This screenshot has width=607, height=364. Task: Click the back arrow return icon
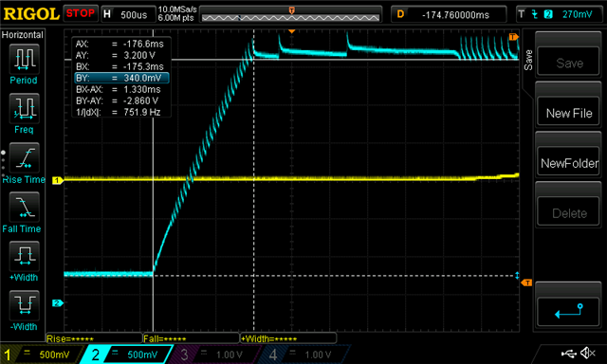[568, 312]
